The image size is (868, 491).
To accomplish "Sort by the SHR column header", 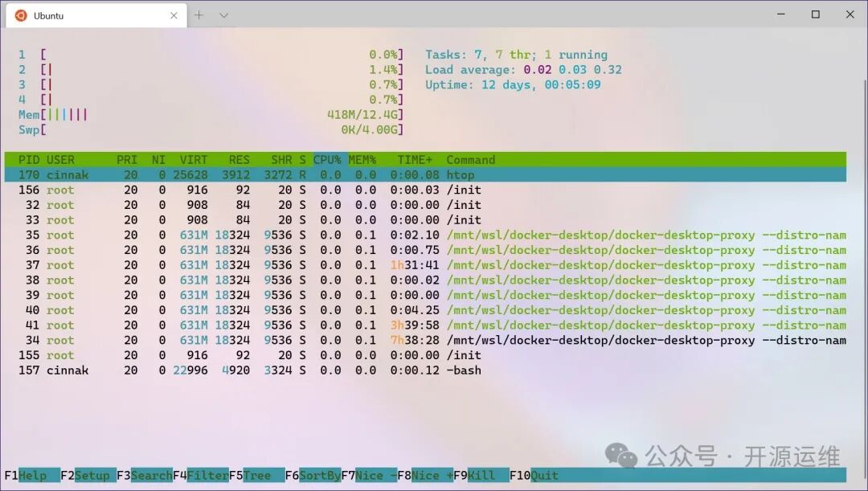I will click(x=281, y=160).
